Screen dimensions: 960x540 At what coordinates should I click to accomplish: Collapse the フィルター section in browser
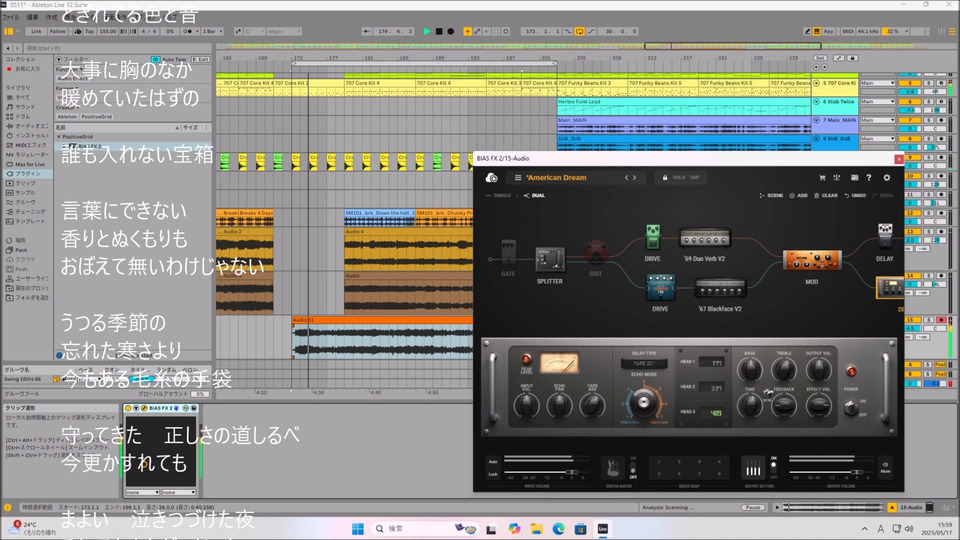pyautogui.click(x=59, y=59)
